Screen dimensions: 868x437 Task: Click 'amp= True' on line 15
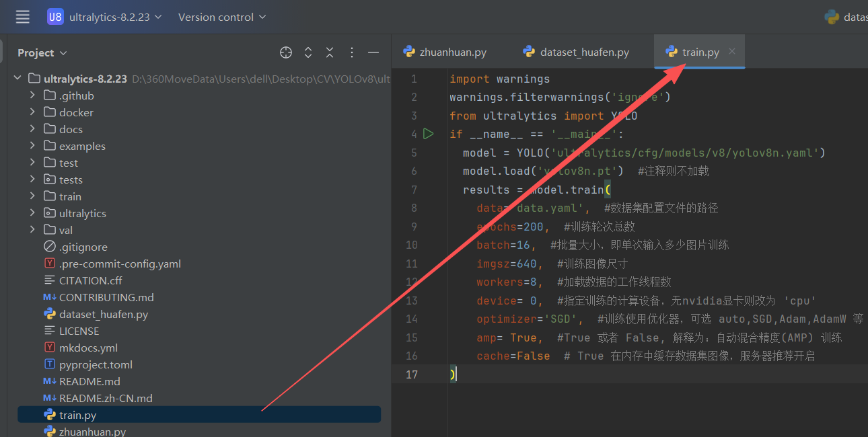[x=507, y=337]
